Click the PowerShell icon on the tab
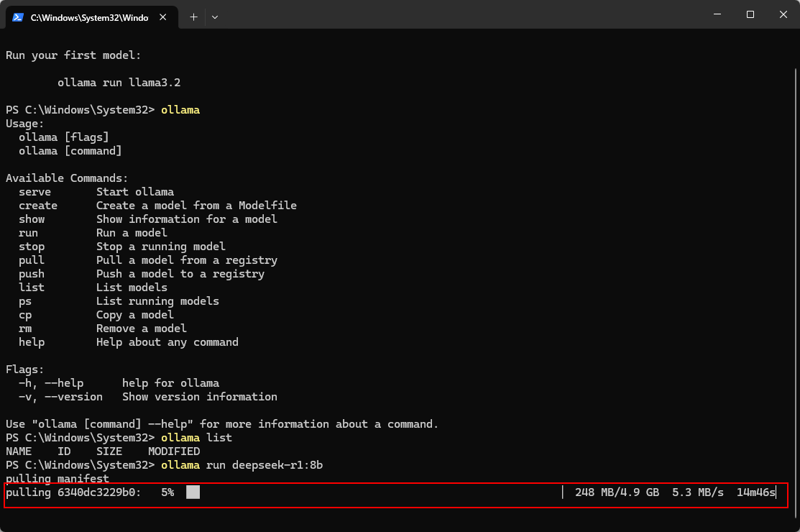Viewport: 800px width, 532px height. 18,17
